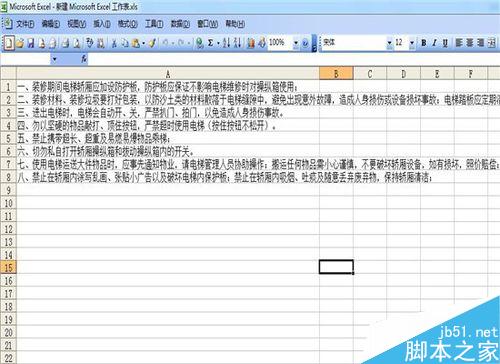Click the Help question mark icon
The image size is (500, 364).
tap(305, 43)
